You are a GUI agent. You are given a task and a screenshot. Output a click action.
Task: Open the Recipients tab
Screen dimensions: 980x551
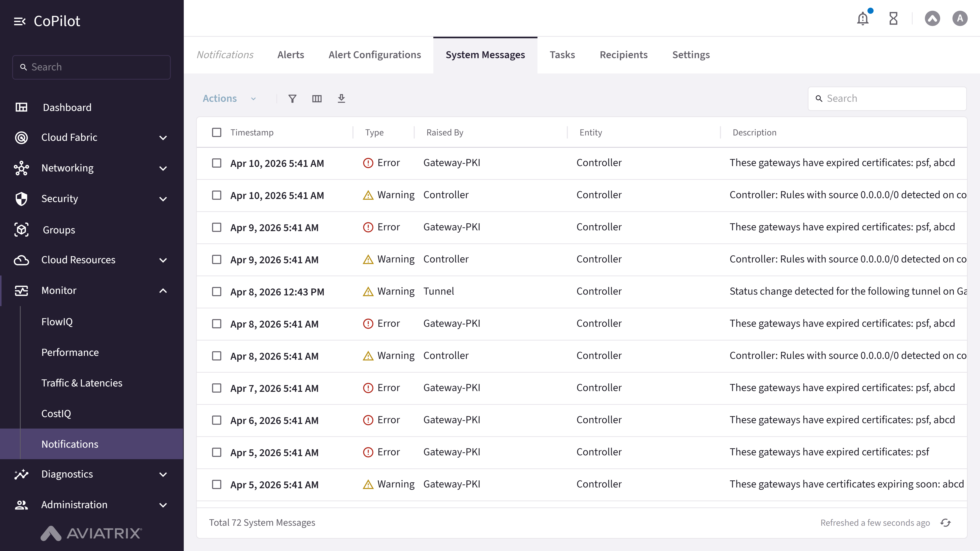point(624,55)
